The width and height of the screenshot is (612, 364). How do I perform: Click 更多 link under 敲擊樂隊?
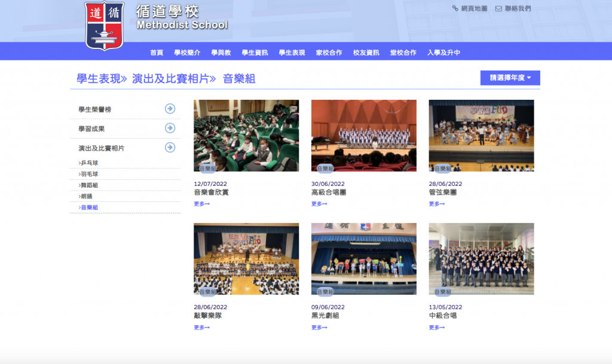tap(202, 328)
